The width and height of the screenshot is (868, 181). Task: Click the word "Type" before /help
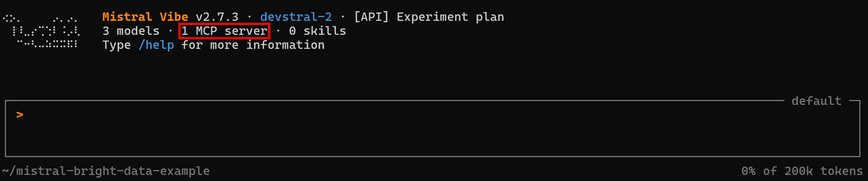116,45
